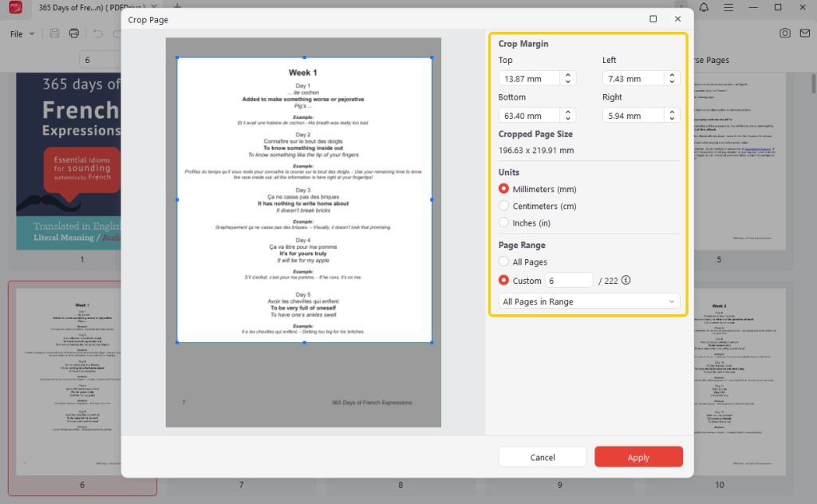The image size is (817, 504).
Task: Choose the Inches radio button
Action: (503, 222)
